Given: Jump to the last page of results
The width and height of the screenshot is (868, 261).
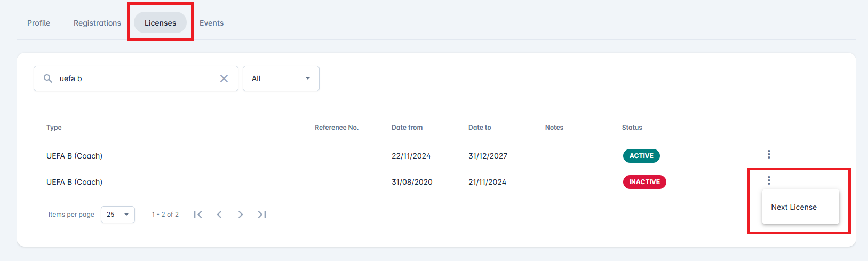Looking at the screenshot, I should click(262, 215).
